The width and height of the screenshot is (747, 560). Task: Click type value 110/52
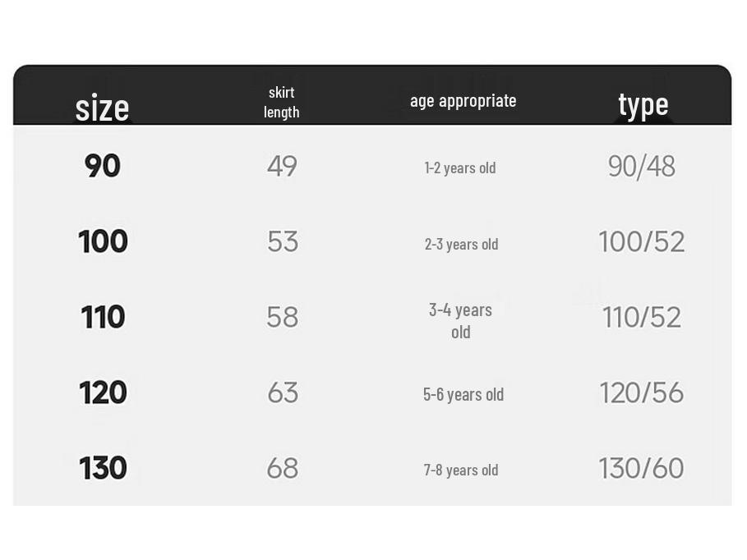point(642,317)
